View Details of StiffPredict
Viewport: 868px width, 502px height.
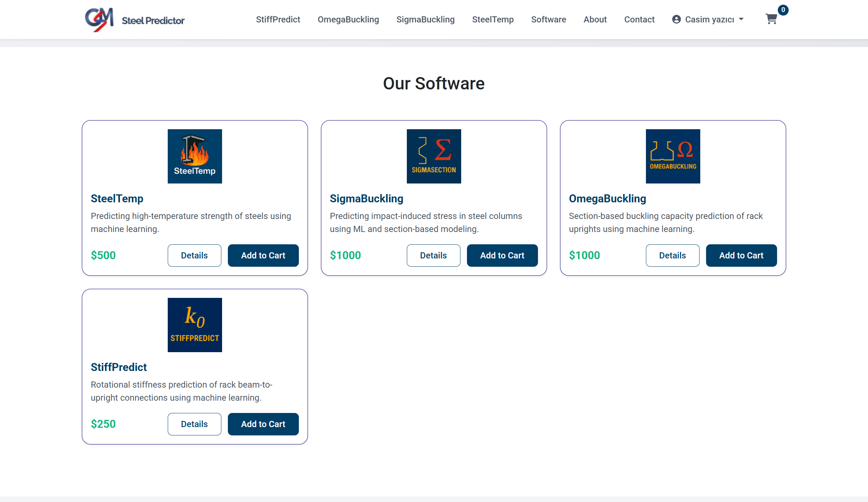coord(194,424)
